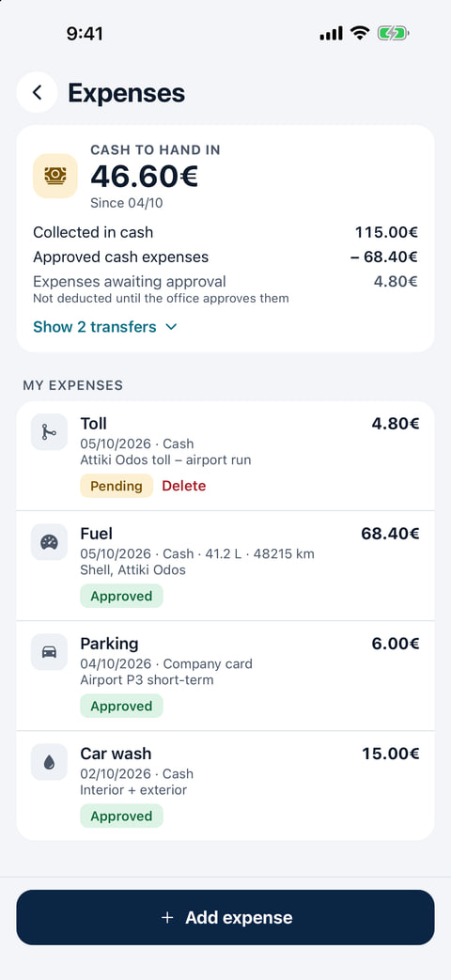Tap the Car wash droplet icon

tap(50, 762)
